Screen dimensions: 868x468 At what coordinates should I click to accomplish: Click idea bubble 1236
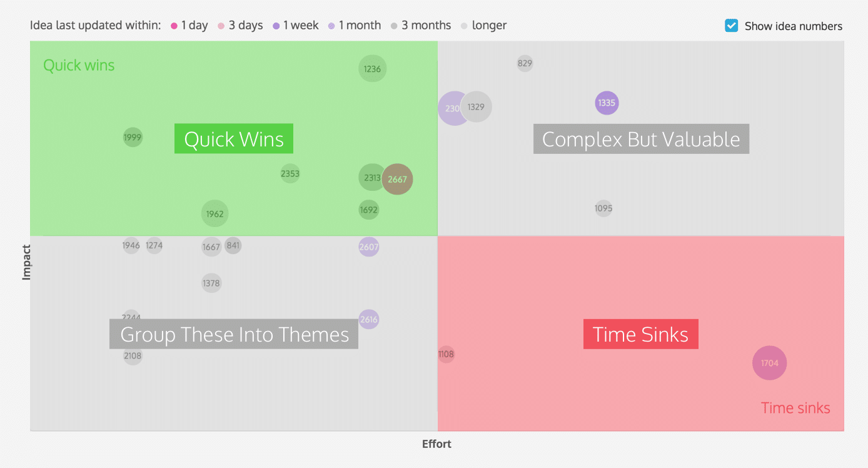(372, 69)
